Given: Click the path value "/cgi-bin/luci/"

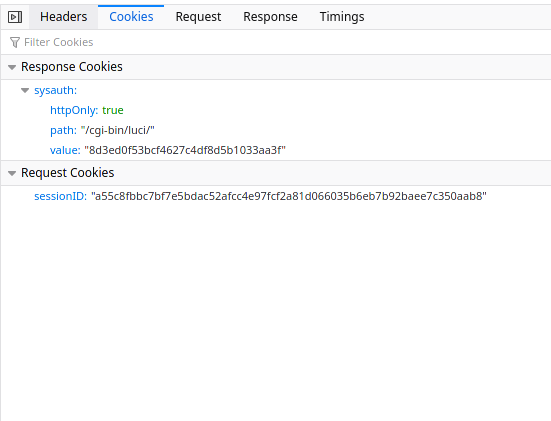Looking at the screenshot, I should coord(118,130).
